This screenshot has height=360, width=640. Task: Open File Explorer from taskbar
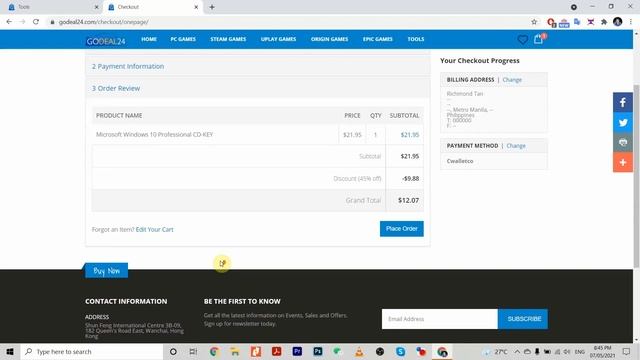click(235, 351)
